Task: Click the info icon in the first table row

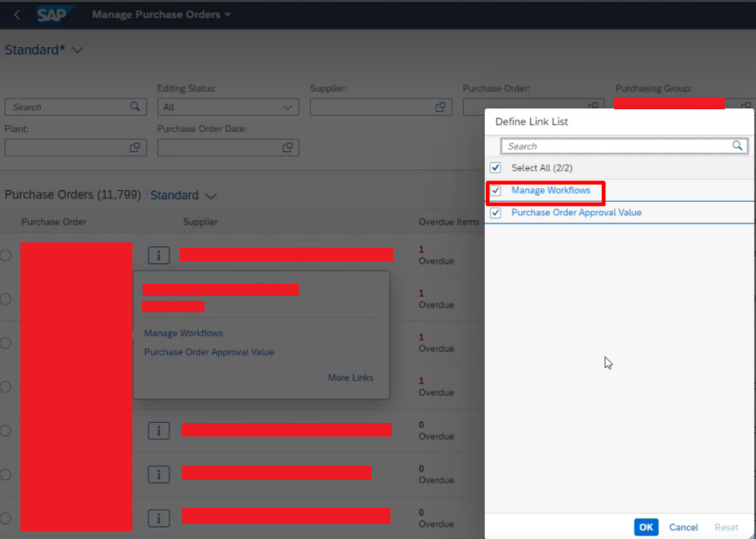Action: 159,255
